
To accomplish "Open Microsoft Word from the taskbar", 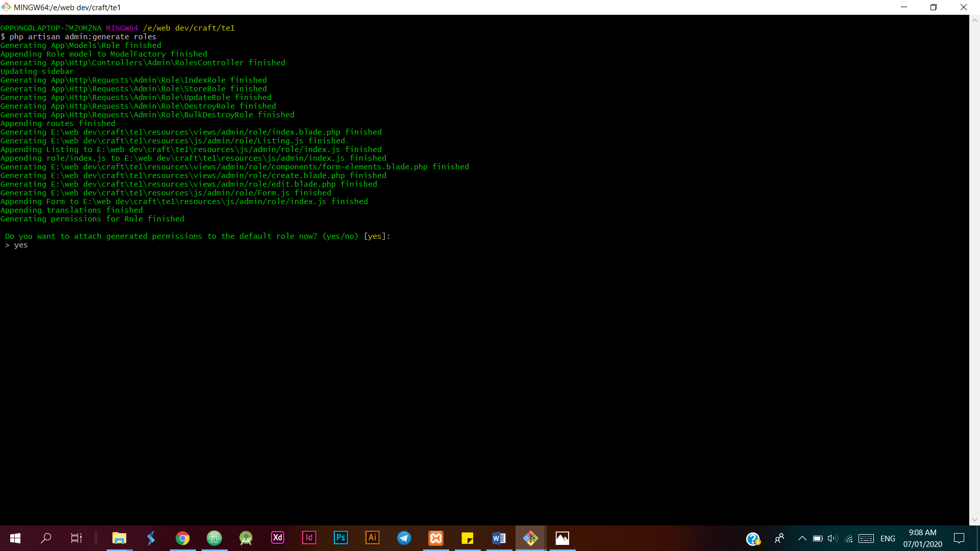I will point(499,538).
